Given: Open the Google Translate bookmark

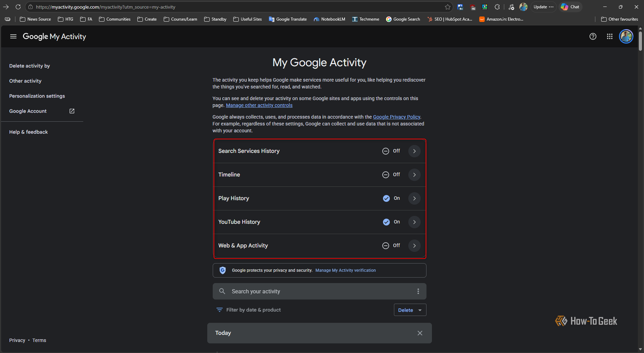Looking at the screenshot, I should (x=288, y=19).
